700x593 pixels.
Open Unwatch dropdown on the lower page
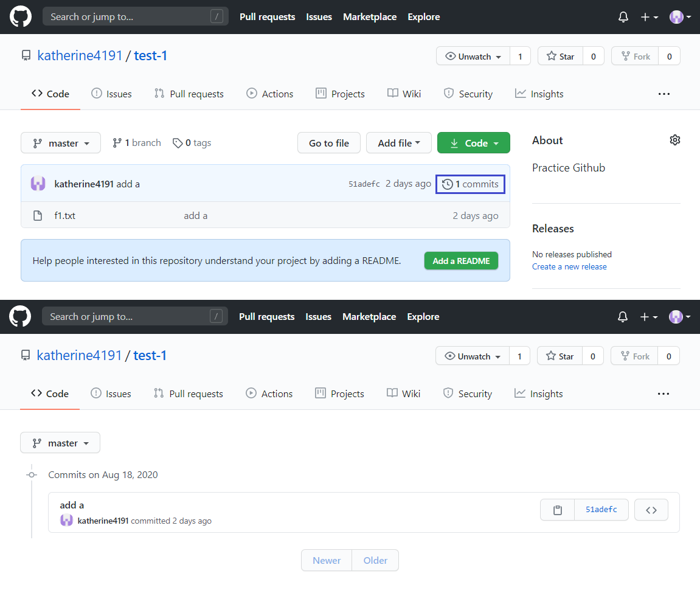click(473, 356)
